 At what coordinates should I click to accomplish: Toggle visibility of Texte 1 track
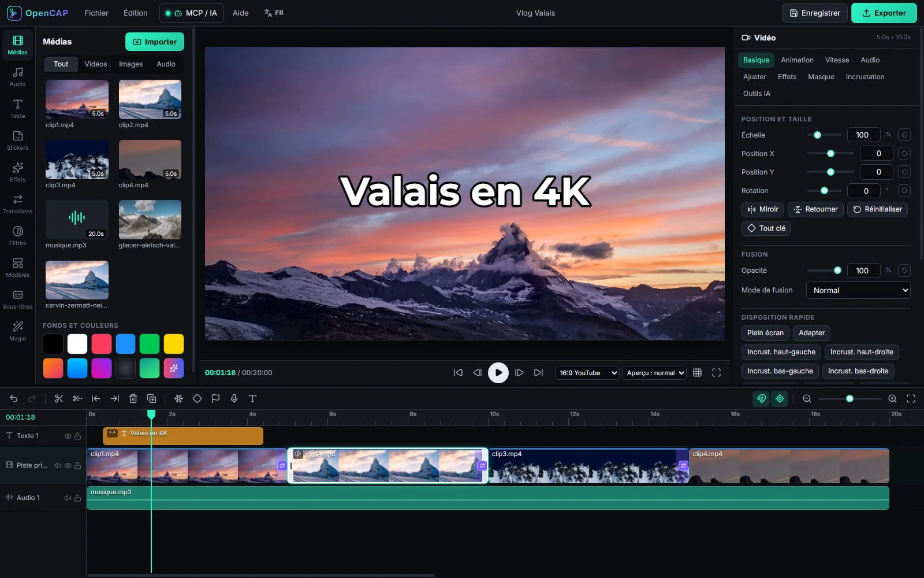68,436
